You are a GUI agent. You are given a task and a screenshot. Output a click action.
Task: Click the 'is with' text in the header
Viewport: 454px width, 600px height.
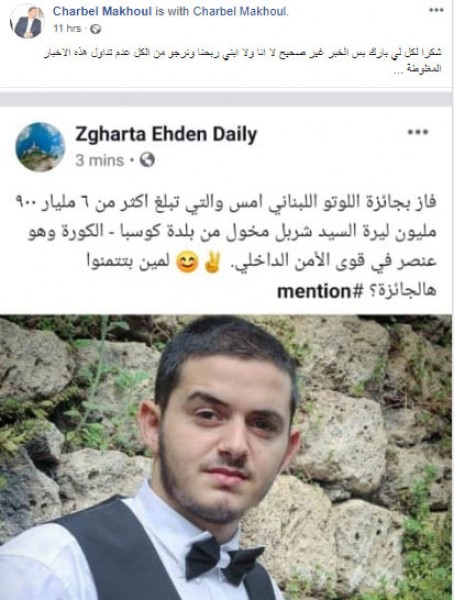coord(172,11)
